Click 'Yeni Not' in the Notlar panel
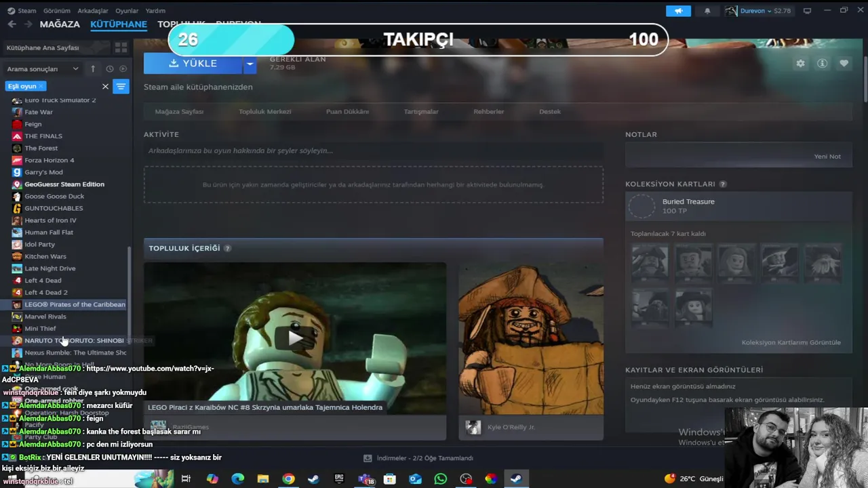This screenshot has width=868, height=488. [827, 156]
